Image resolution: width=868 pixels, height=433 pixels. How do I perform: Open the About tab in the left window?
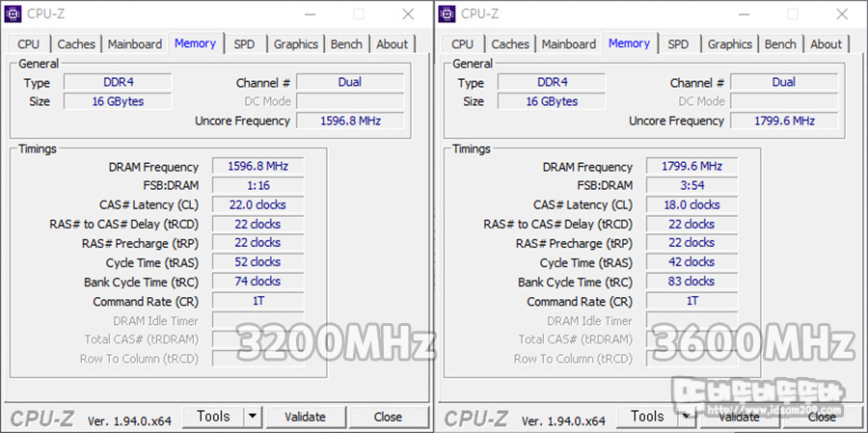click(x=392, y=44)
